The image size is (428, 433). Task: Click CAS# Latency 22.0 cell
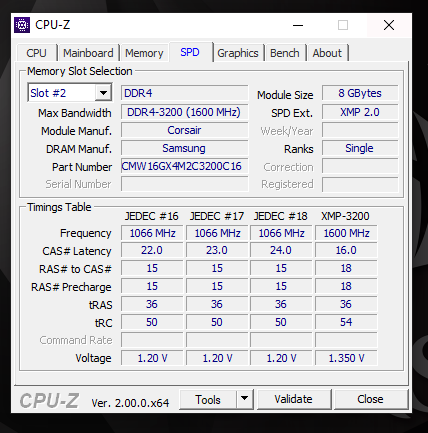[x=152, y=250]
